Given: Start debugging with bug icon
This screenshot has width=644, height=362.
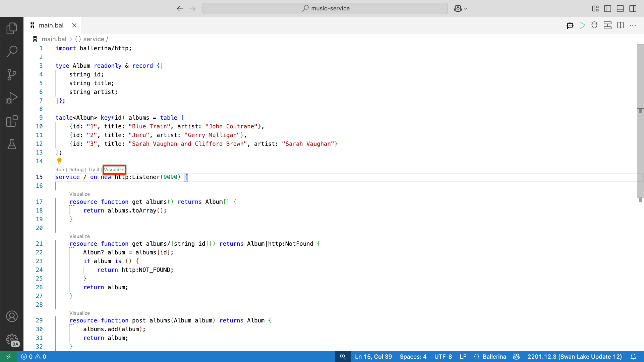Looking at the screenshot, I should click(x=594, y=25).
